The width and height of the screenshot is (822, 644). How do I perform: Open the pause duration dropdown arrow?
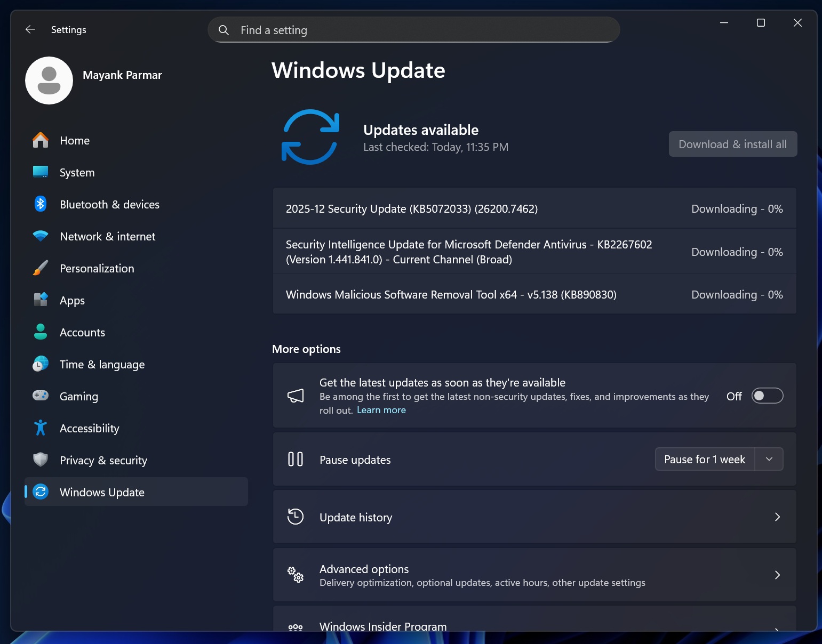769,459
